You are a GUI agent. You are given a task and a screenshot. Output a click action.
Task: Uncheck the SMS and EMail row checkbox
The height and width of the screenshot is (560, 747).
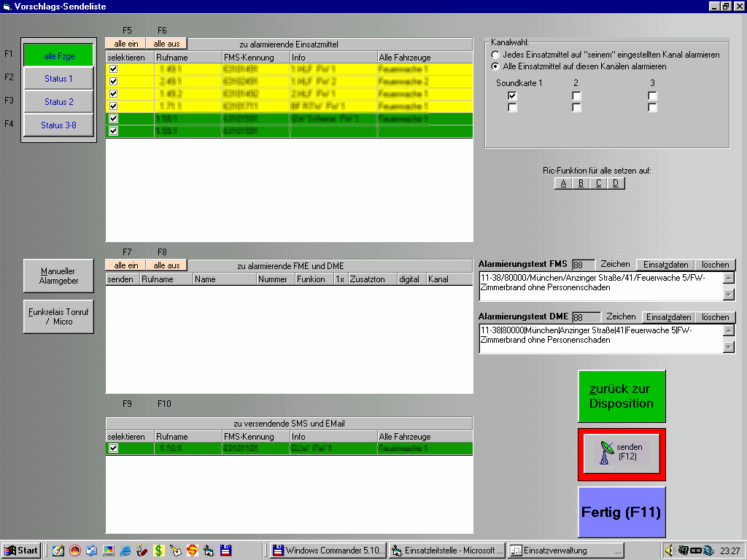[x=113, y=448]
